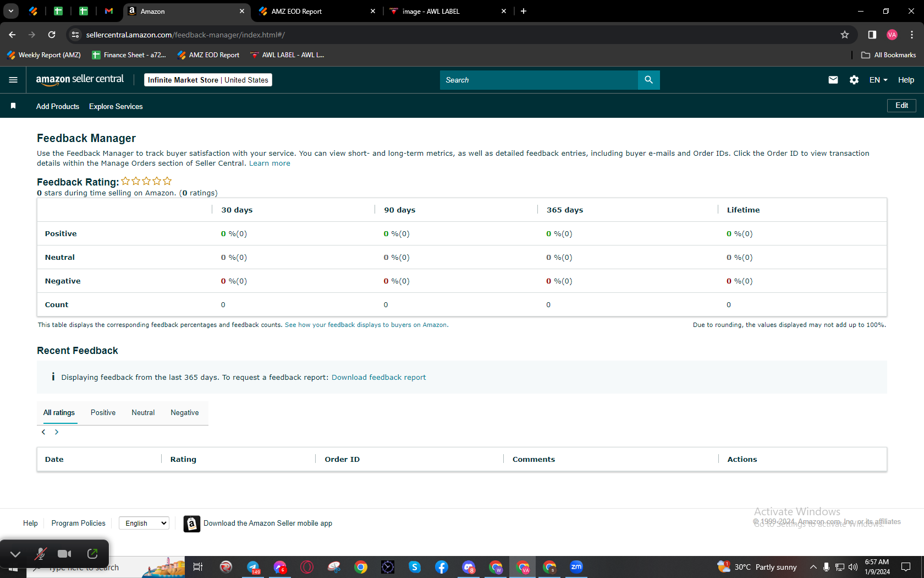Open the AWL LABEL bookmark
The image size is (924, 578).
pyautogui.click(x=287, y=55)
